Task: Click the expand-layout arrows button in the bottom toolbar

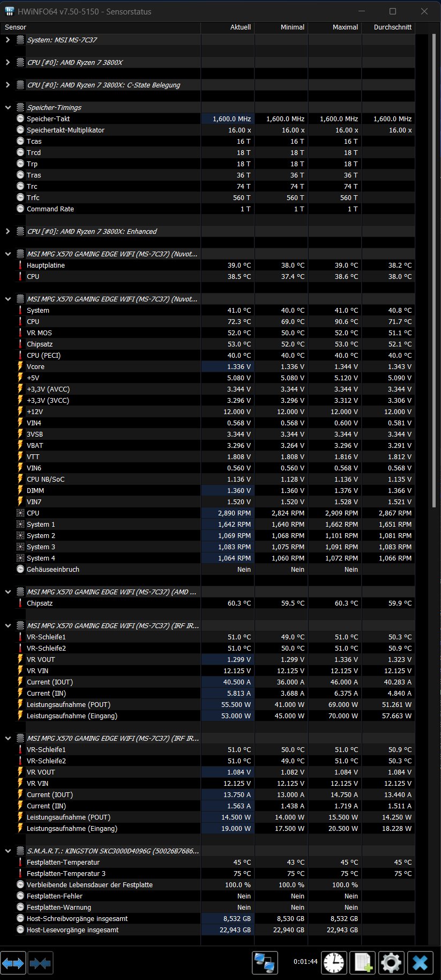Action: (13, 963)
